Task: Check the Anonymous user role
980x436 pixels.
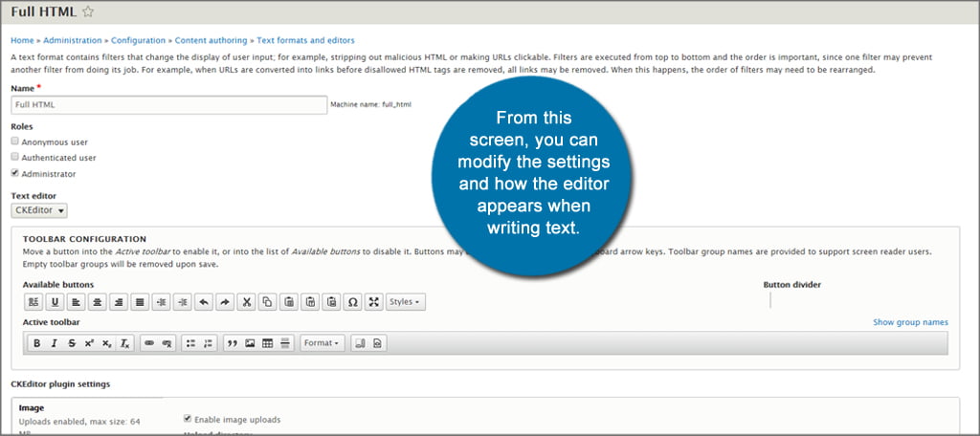Action: pyautogui.click(x=15, y=142)
